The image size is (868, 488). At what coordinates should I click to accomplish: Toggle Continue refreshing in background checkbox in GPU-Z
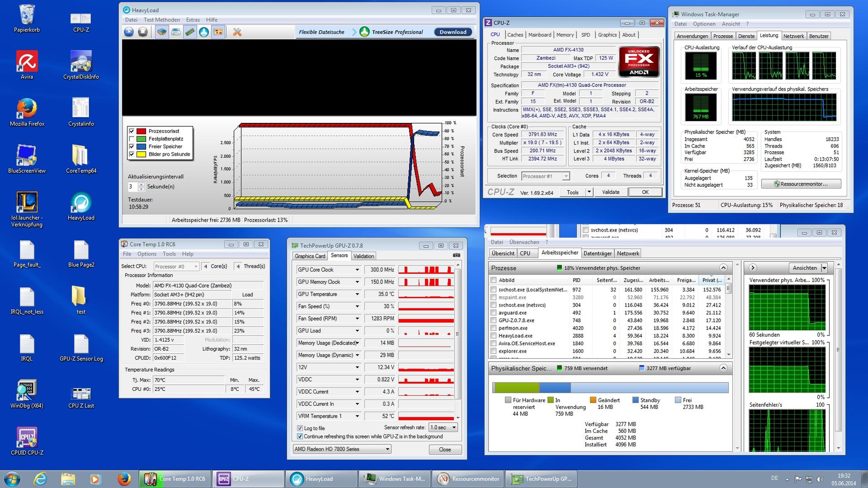300,436
